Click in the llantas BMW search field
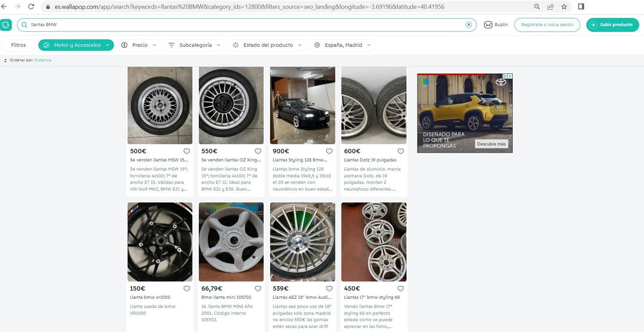This screenshot has height=332, width=644. click(x=247, y=25)
